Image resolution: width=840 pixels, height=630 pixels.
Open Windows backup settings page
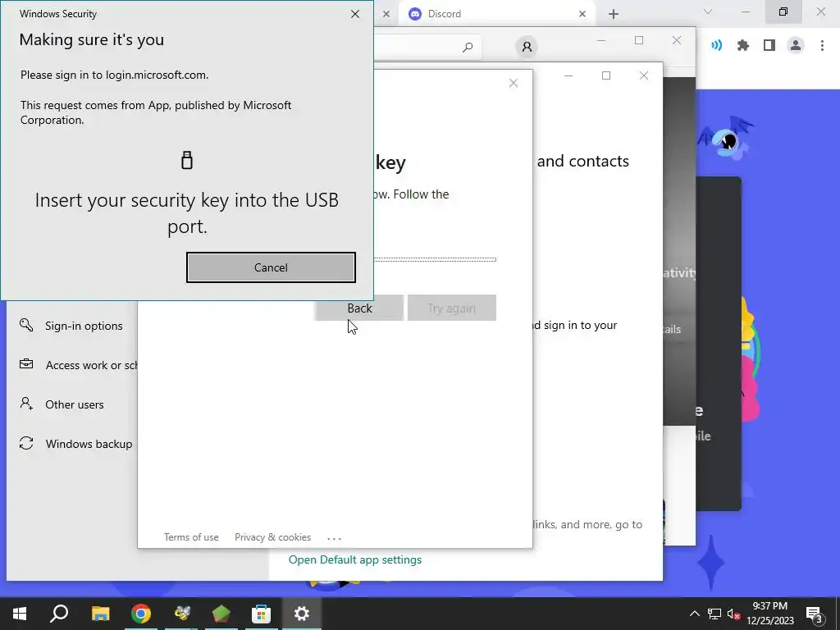coord(89,444)
